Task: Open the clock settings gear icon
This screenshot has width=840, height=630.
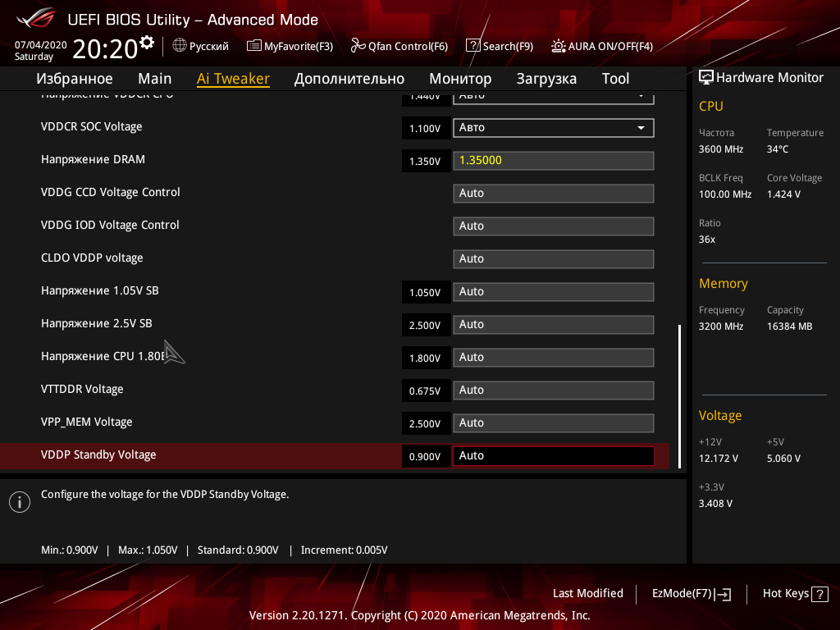Action: (x=147, y=43)
